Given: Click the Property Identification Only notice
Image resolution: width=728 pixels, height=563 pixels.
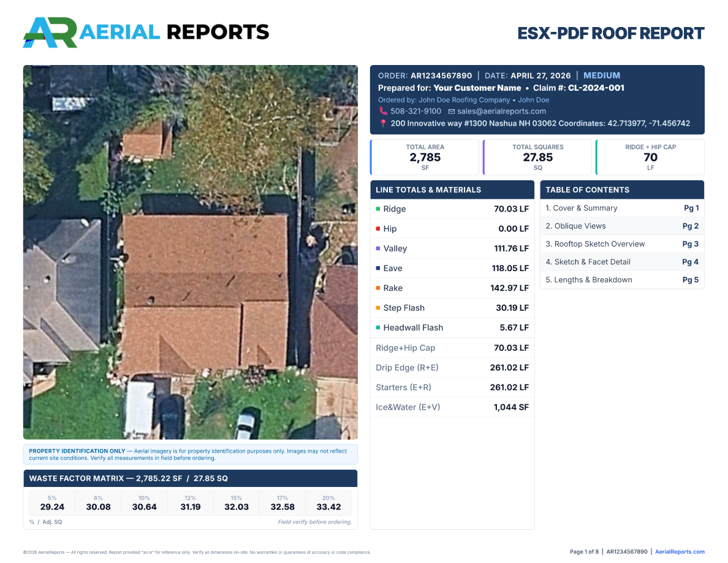Looking at the screenshot, I should [191, 454].
